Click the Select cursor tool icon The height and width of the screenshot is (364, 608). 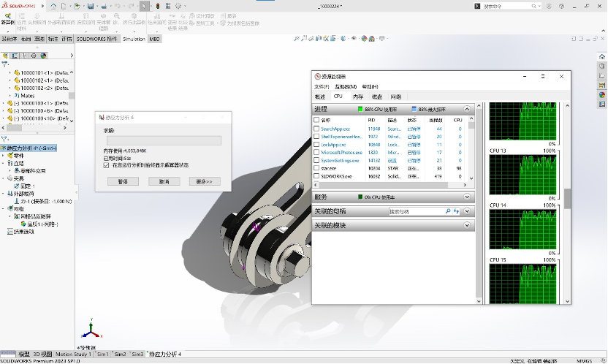144,6
